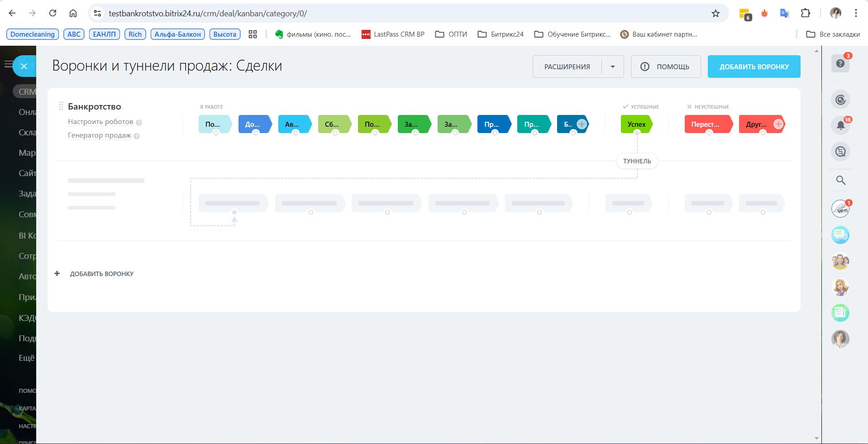Add a failure stage using the red plus

778,124
